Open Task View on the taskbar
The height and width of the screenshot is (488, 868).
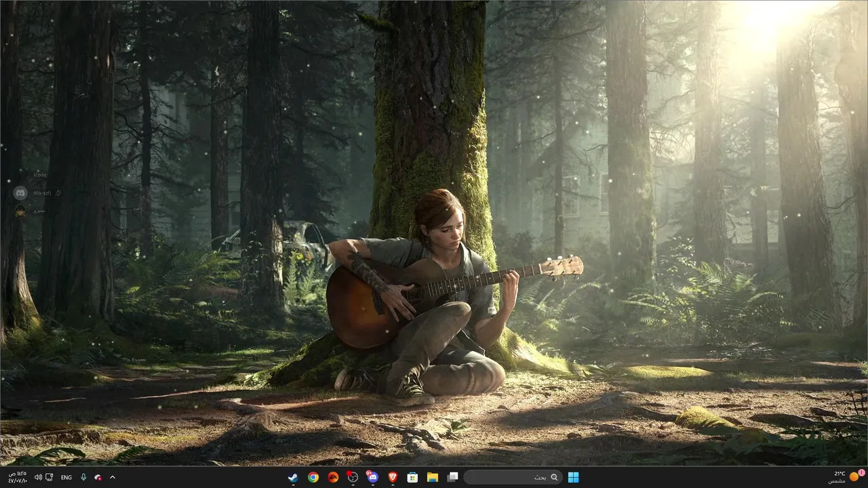point(452,477)
